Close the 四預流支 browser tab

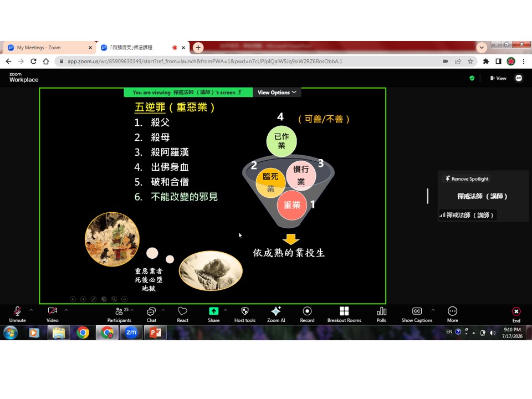pos(183,48)
